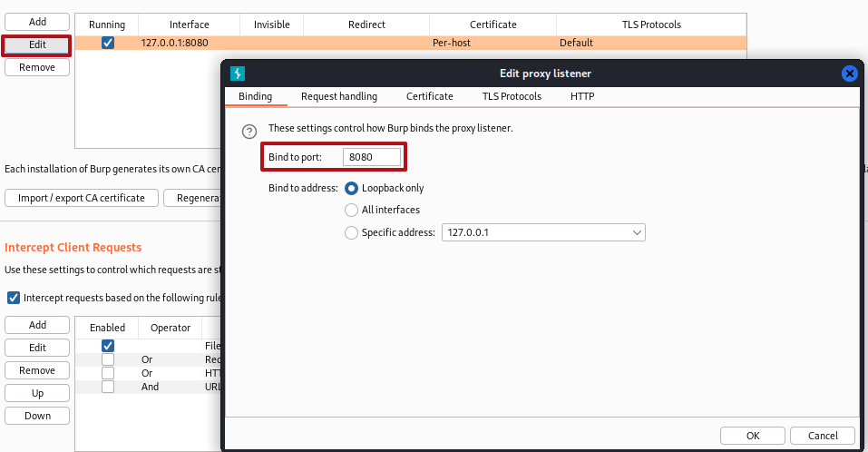Click the Bind to port input field
The image size is (868, 452).
[372, 157]
